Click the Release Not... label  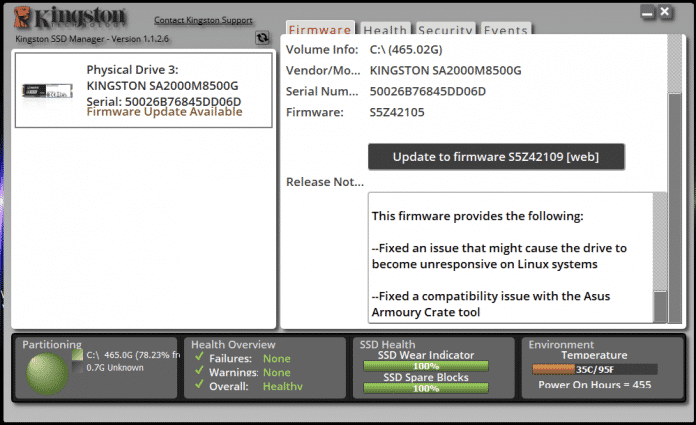click(x=324, y=182)
